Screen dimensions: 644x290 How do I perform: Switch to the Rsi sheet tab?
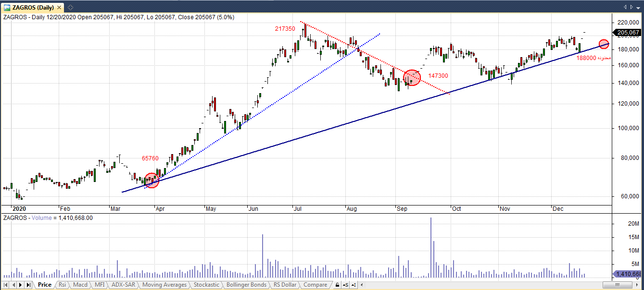point(62,285)
